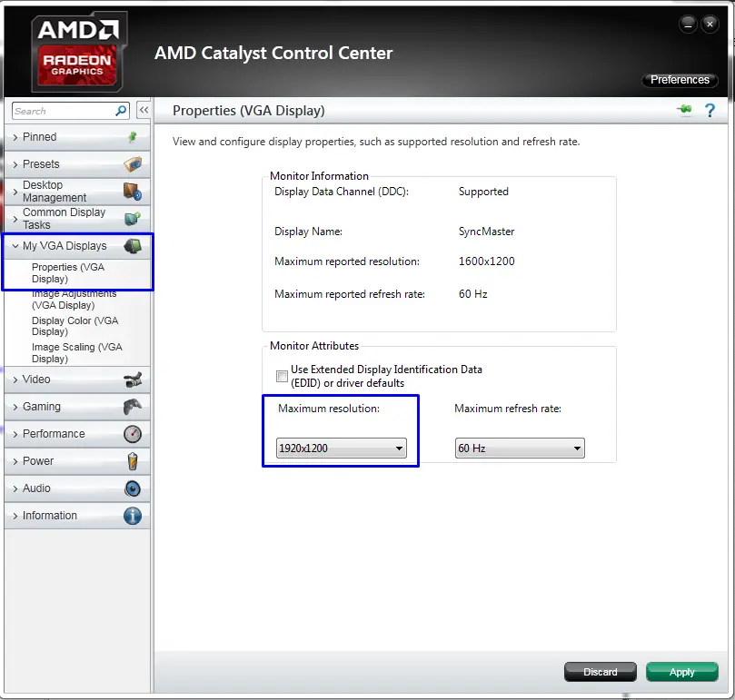The height and width of the screenshot is (700, 735).
Task: Click the green pin icon beside Pinned
Action: [133, 137]
